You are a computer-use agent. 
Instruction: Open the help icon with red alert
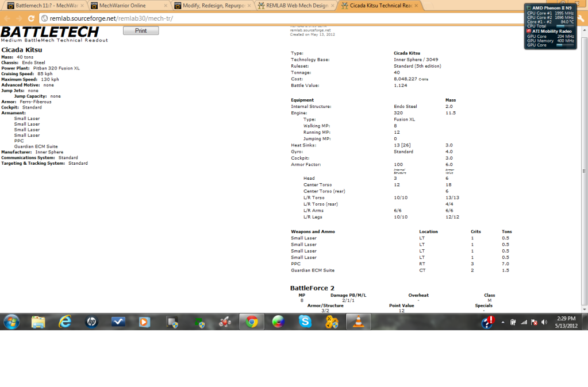click(x=487, y=322)
